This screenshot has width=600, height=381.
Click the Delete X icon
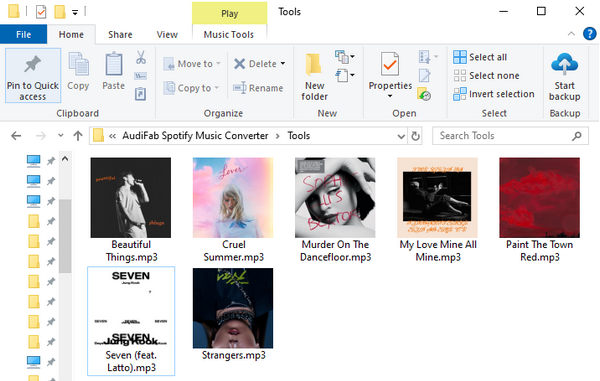click(240, 64)
